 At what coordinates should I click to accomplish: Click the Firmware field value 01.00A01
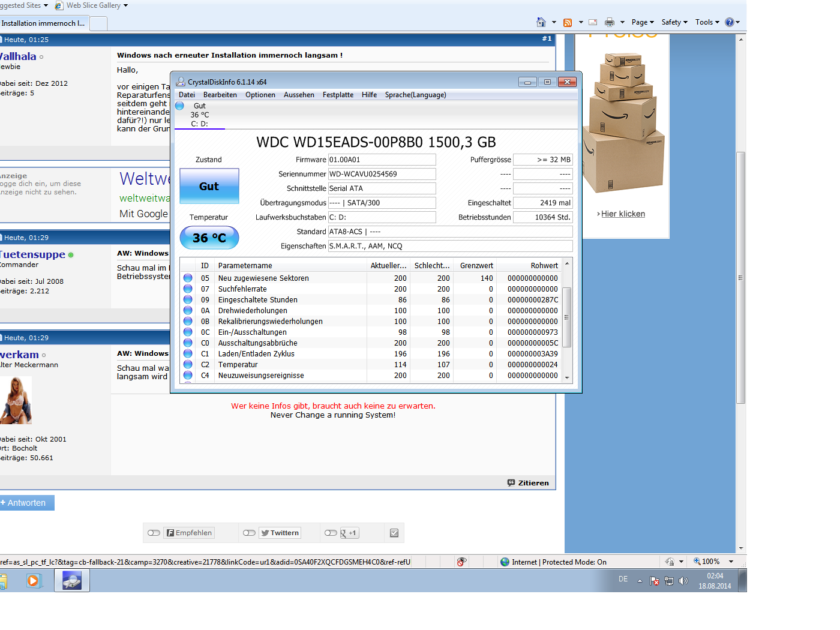click(382, 160)
